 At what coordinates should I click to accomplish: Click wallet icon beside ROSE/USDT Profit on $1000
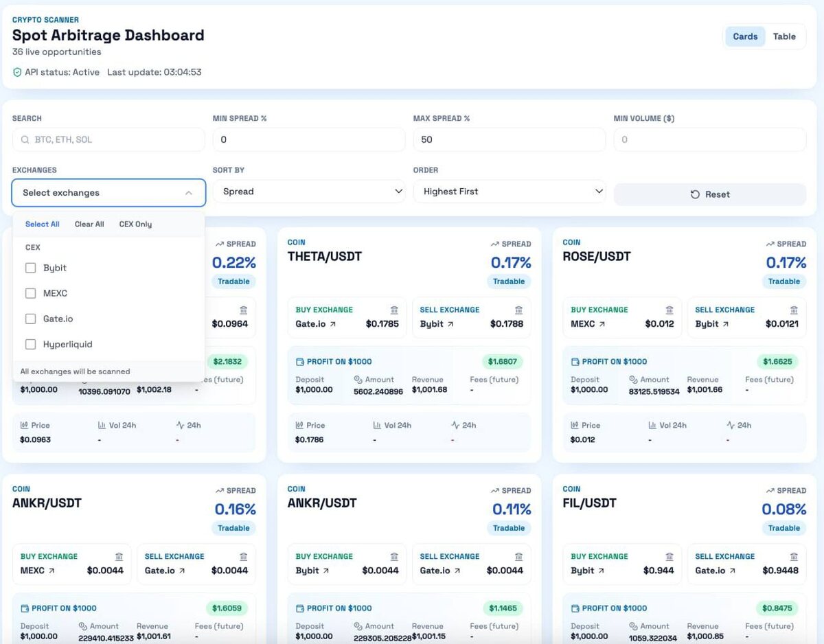[x=575, y=362]
